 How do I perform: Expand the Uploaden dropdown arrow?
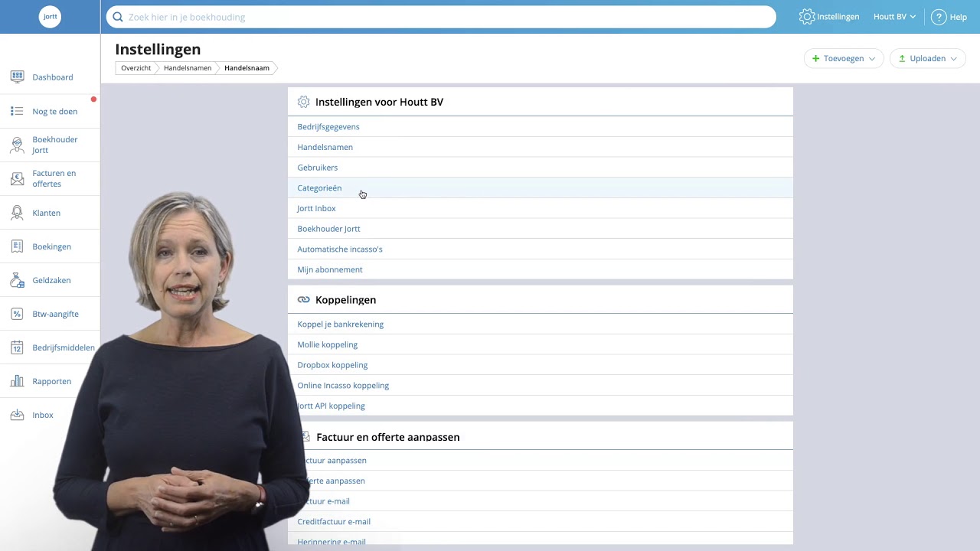[x=953, y=59]
